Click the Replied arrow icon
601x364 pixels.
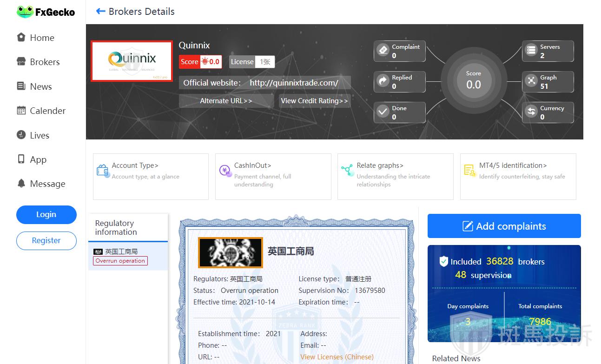pos(383,81)
